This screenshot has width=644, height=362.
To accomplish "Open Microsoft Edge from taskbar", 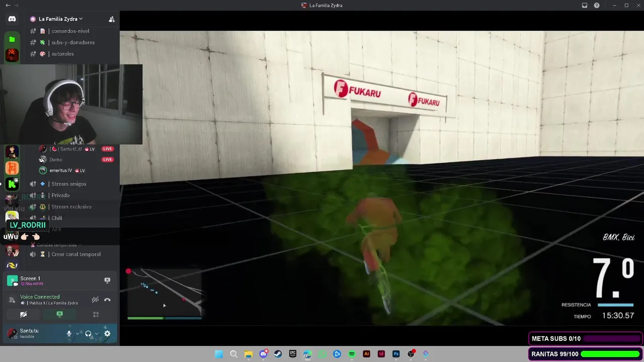I will tap(307, 354).
